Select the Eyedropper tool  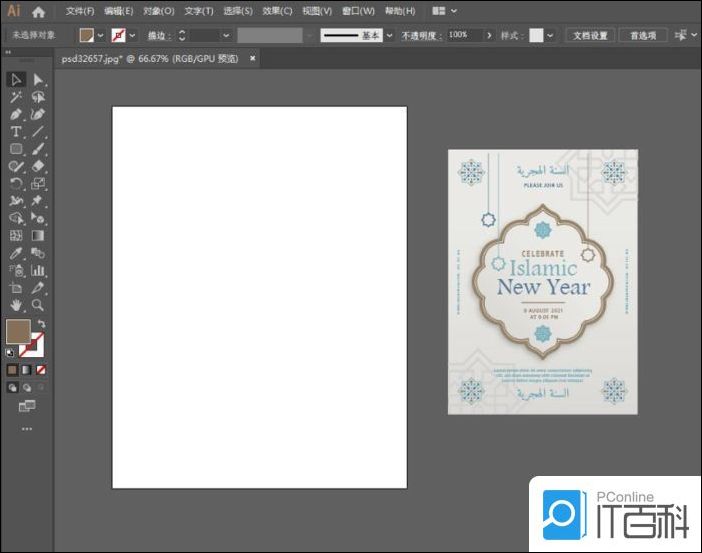pos(16,253)
